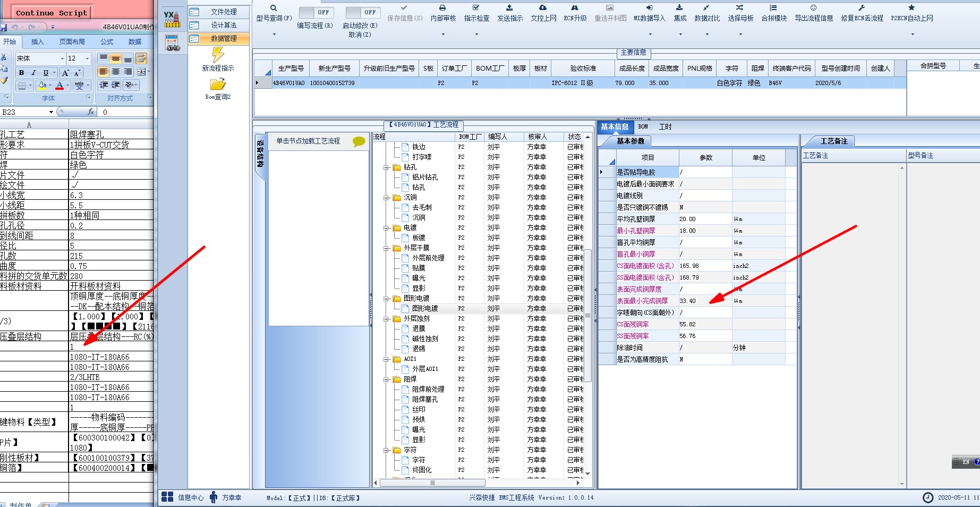Click Bold in Excel font group
980x507 pixels.
[21, 73]
